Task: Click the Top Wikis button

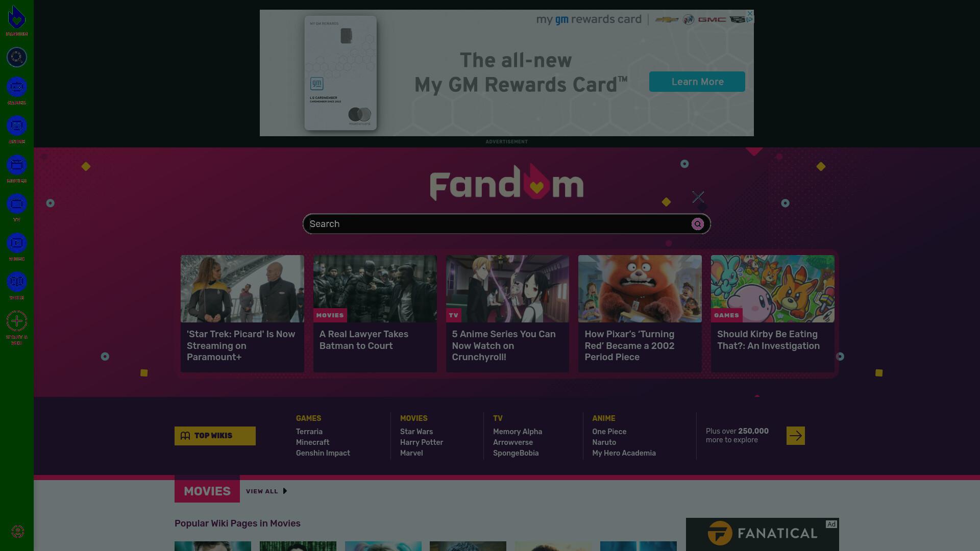Action: click(215, 436)
